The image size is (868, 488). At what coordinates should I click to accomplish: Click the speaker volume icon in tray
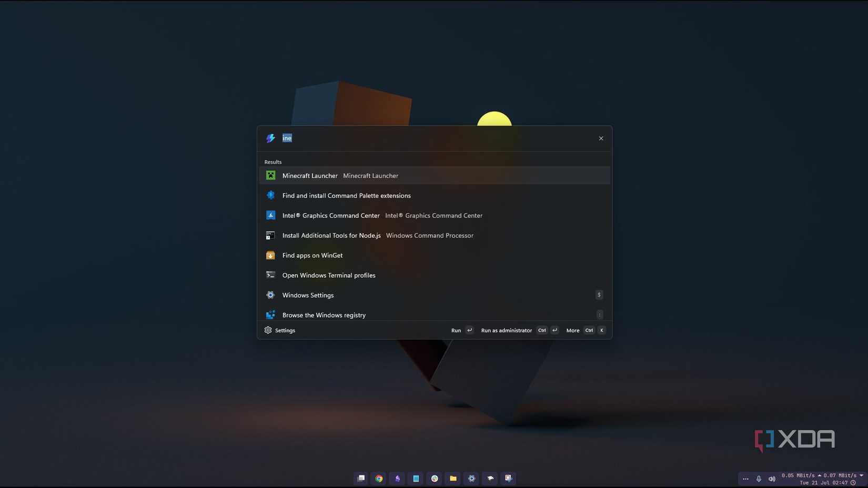click(x=772, y=479)
